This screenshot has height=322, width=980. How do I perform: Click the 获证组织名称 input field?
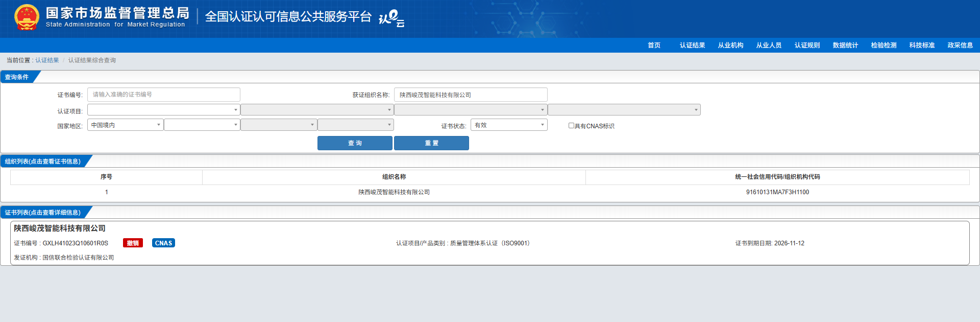pos(471,95)
